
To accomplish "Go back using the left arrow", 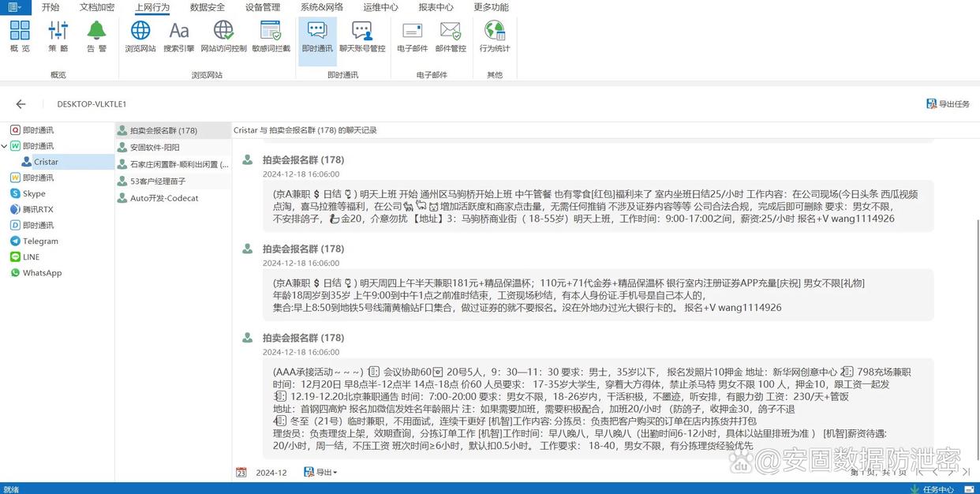I will (x=21, y=104).
